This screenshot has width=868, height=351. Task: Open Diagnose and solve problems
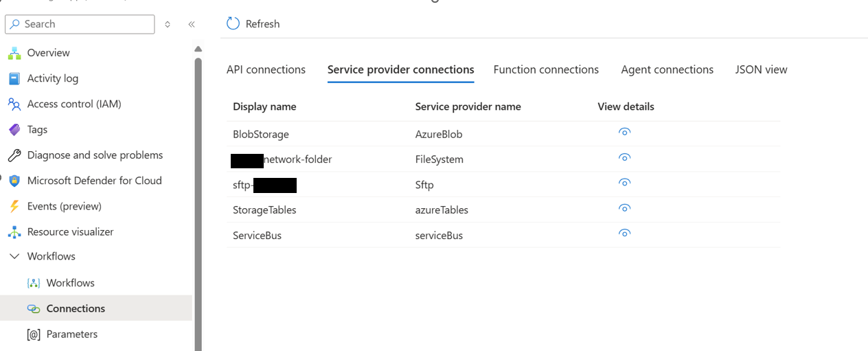coord(96,155)
